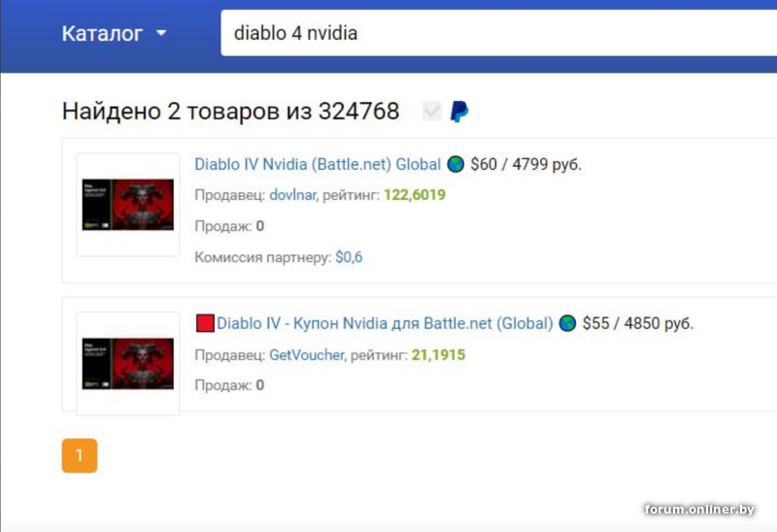Open Diablo IV - Купон Nvidia для Battle.net link
Image resolution: width=777 pixels, height=532 pixels.
coord(385,323)
